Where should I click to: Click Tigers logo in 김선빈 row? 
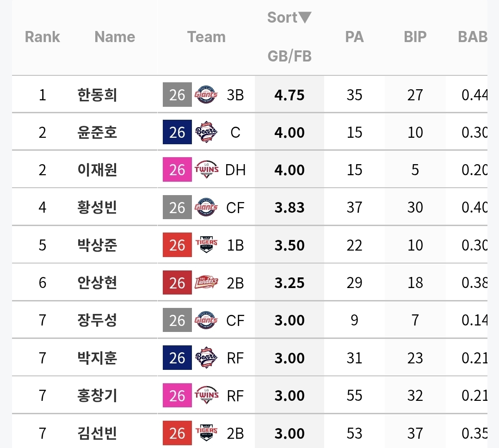tap(206, 434)
